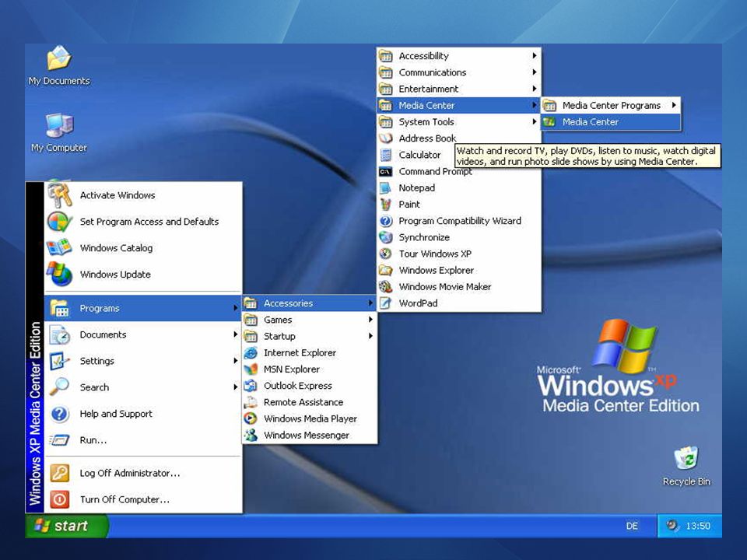
Task: Click the green Media Center application icon
Action: [x=549, y=122]
